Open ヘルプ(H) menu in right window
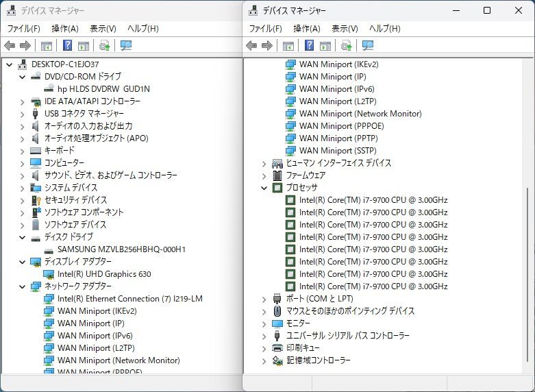The height and width of the screenshot is (392, 535). [x=384, y=29]
